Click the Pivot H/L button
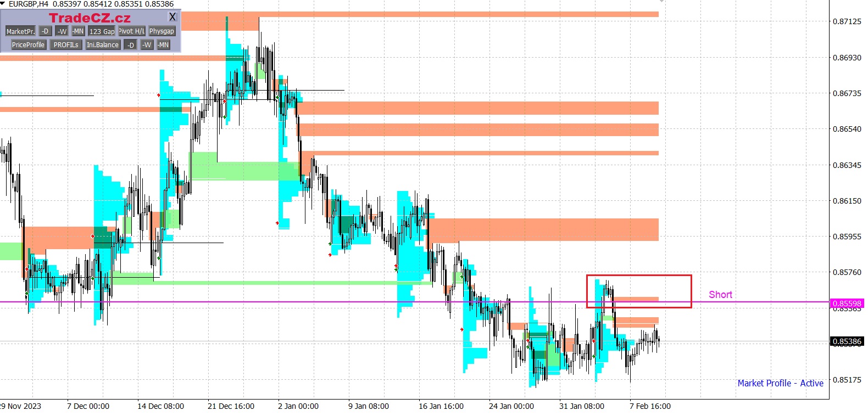868x416 pixels. pos(132,31)
